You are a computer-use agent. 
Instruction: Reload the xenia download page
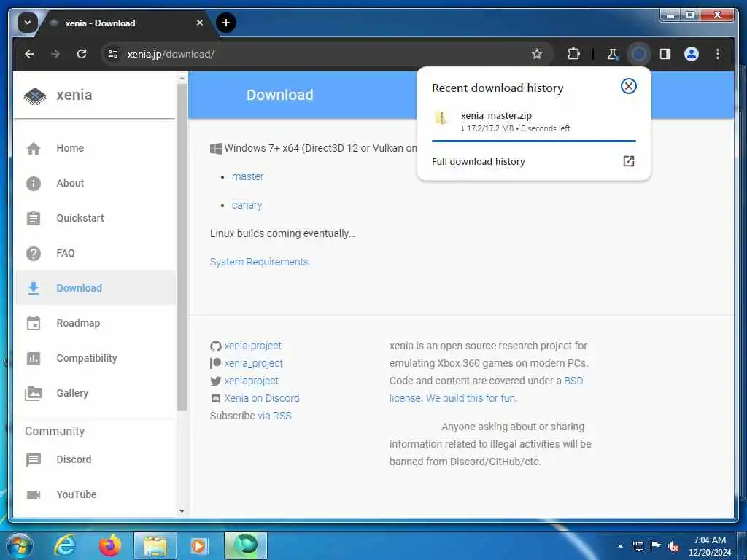[x=82, y=54]
